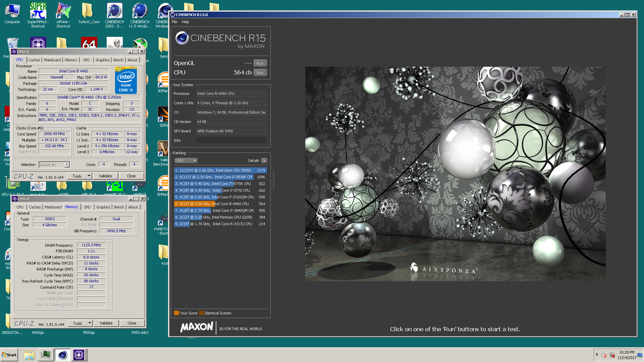This screenshot has height=362, width=644.
Task: Open the wPrime shortcut icon
Action: pos(63,15)
